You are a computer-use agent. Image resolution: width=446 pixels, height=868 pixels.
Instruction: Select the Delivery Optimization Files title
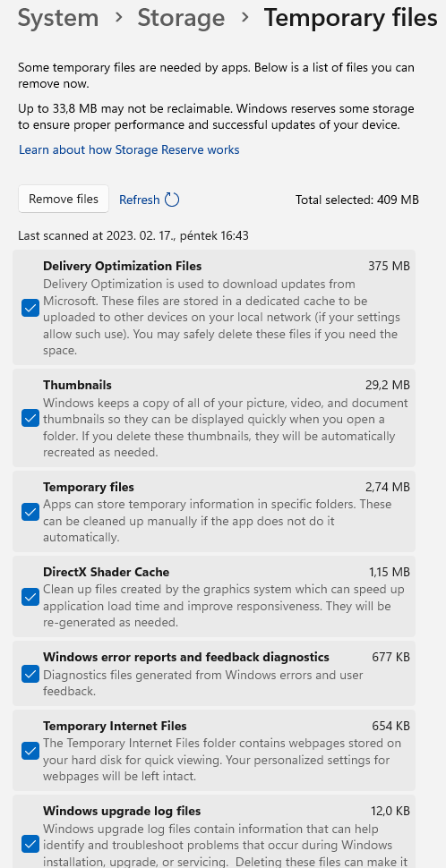(x=123, y=267)
